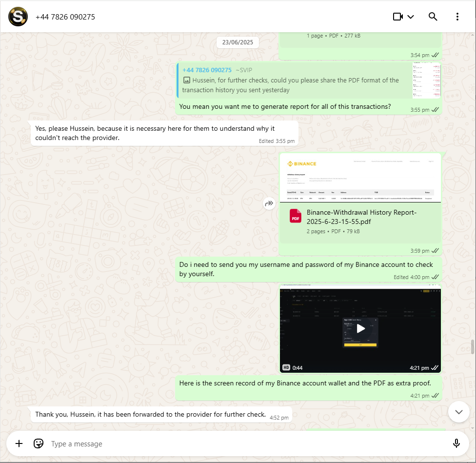Expand the call options dropdown arrow

411,17
